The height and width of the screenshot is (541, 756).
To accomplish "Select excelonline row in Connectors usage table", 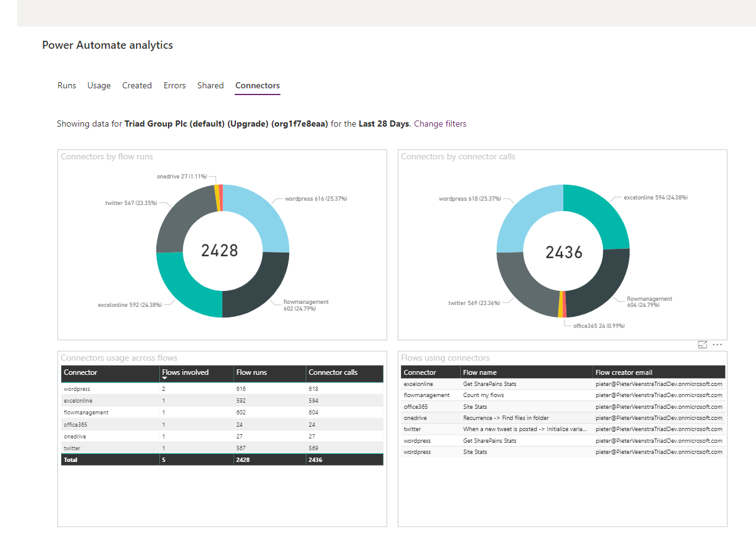I will coord(222,400).
